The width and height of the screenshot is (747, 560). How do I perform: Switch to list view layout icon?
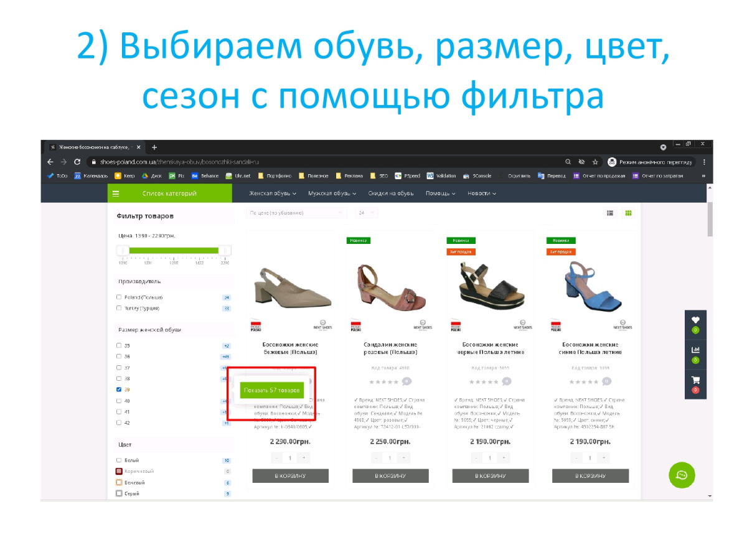[610, 213]
